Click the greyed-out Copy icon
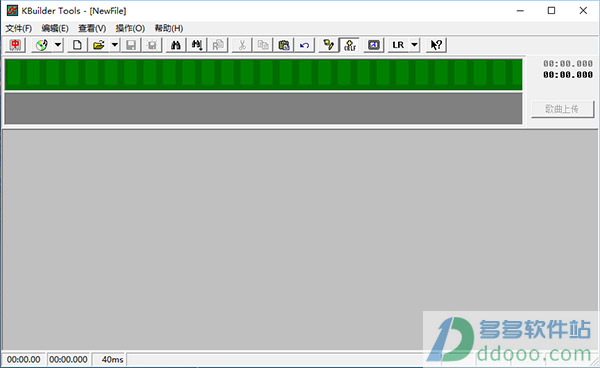This screenshot has width=600, height=368. click(263, 45)
